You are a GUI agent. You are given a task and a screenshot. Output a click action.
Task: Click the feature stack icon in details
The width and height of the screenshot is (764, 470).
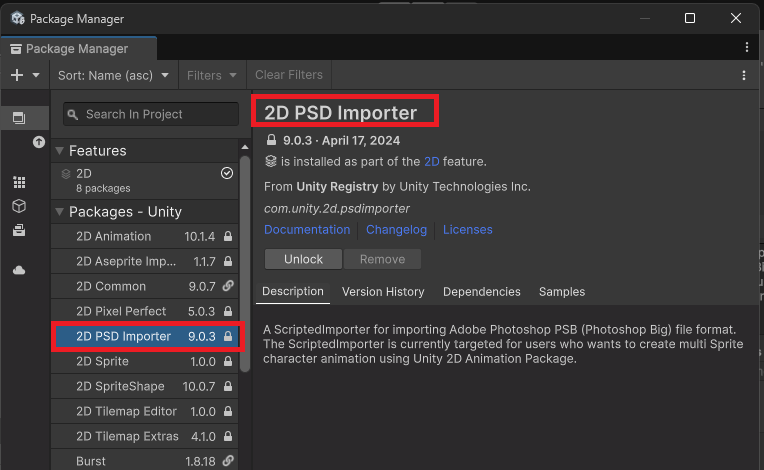coord(271,161)
